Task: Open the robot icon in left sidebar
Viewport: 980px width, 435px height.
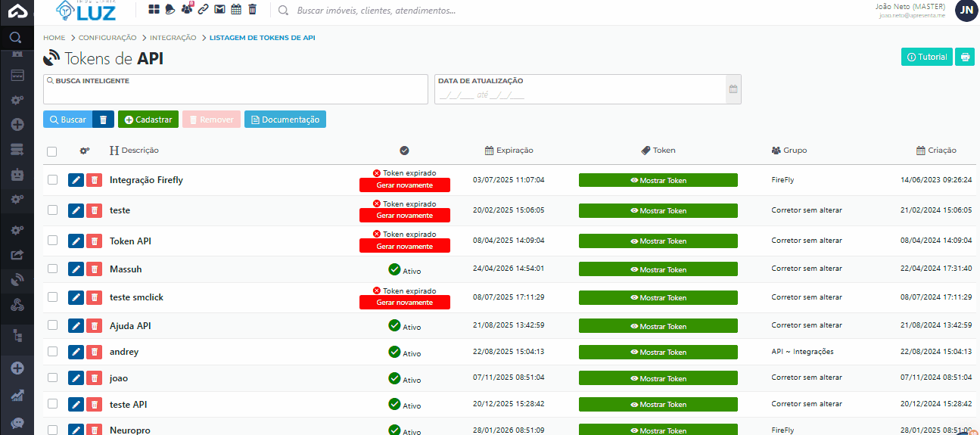Action: point(17,174)
